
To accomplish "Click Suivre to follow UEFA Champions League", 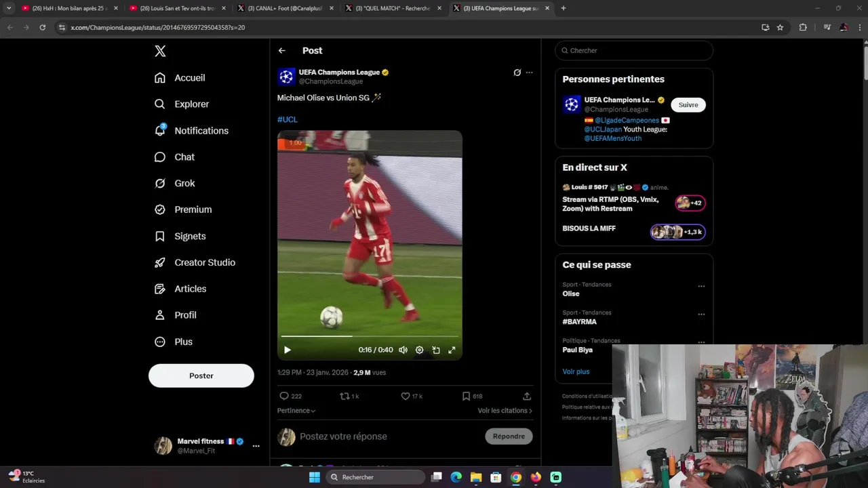I will pyautogui.click(x=688, y=105).
